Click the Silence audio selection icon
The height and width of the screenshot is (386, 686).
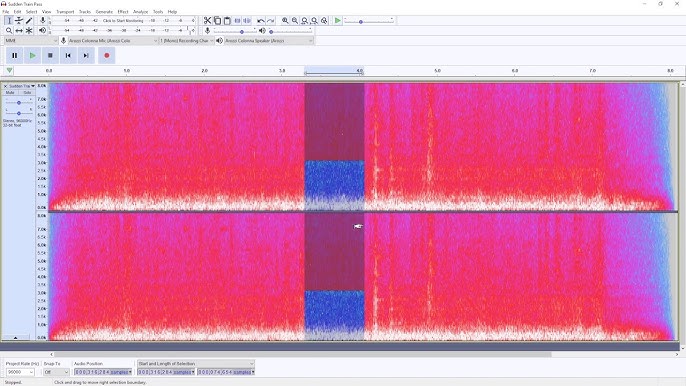pos(247,21)
